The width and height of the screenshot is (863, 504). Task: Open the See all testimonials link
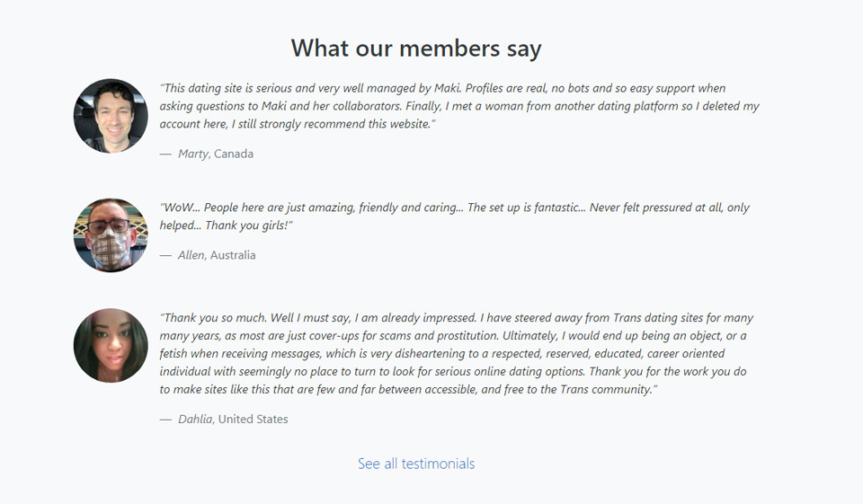click(x=416, y=464)
